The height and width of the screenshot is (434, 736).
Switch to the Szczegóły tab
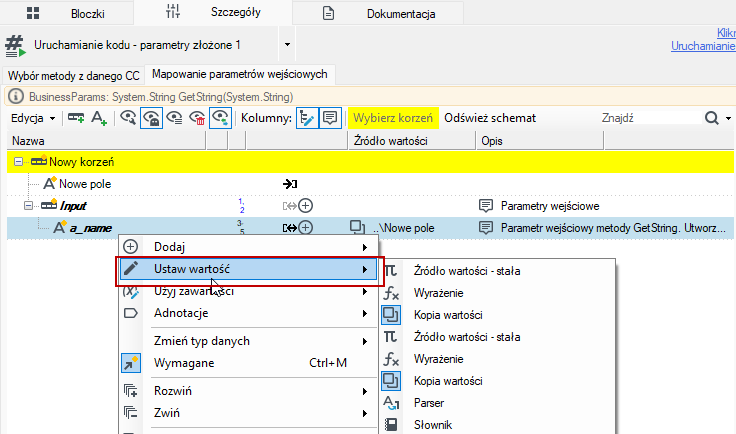click(x=213, y=12)
